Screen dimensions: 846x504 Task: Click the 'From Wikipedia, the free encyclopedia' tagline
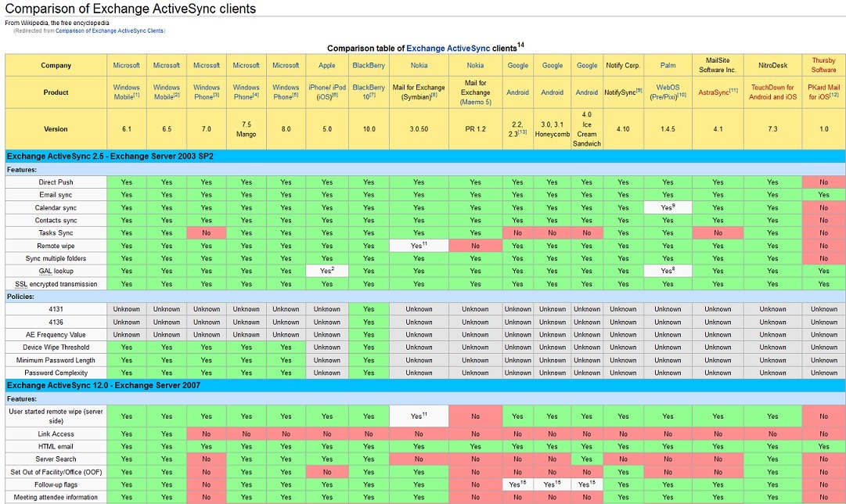(57, 23)
